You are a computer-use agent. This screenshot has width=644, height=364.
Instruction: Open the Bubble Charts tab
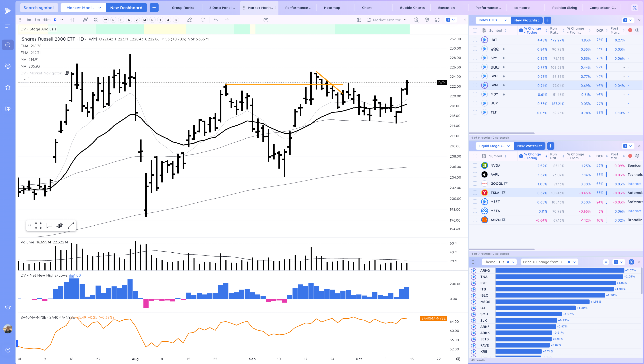click(x=412, y=8)
